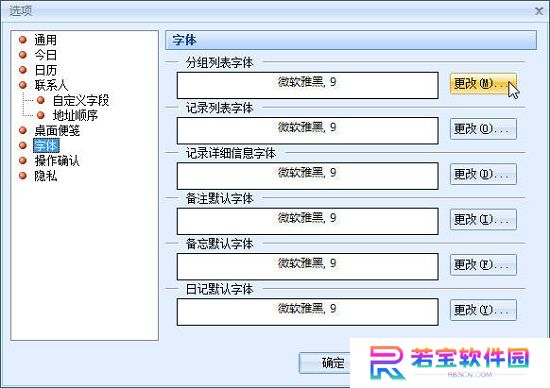550x388 pixels.
Task: Click the 备注默认字体 preview box
Action: (308, 221)
